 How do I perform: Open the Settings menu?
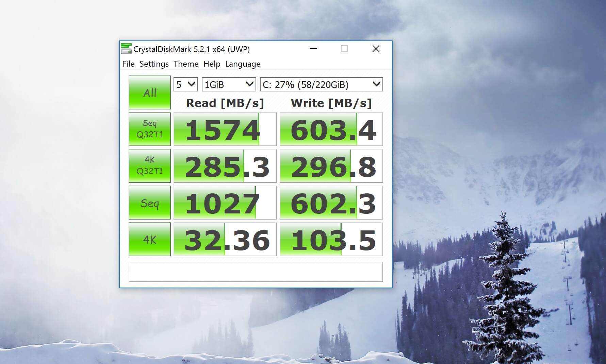tap(154, 64)
